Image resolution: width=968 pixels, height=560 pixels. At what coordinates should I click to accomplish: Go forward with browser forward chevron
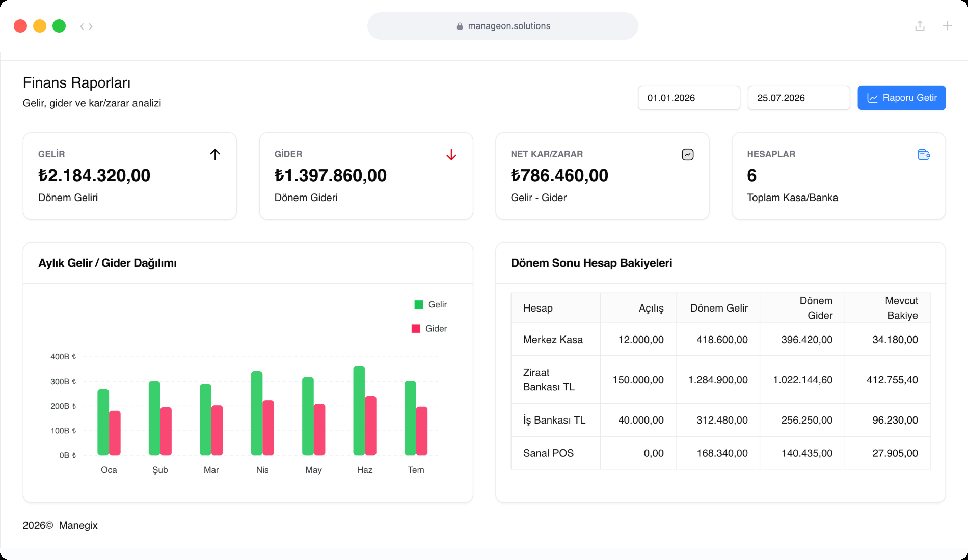91,26
